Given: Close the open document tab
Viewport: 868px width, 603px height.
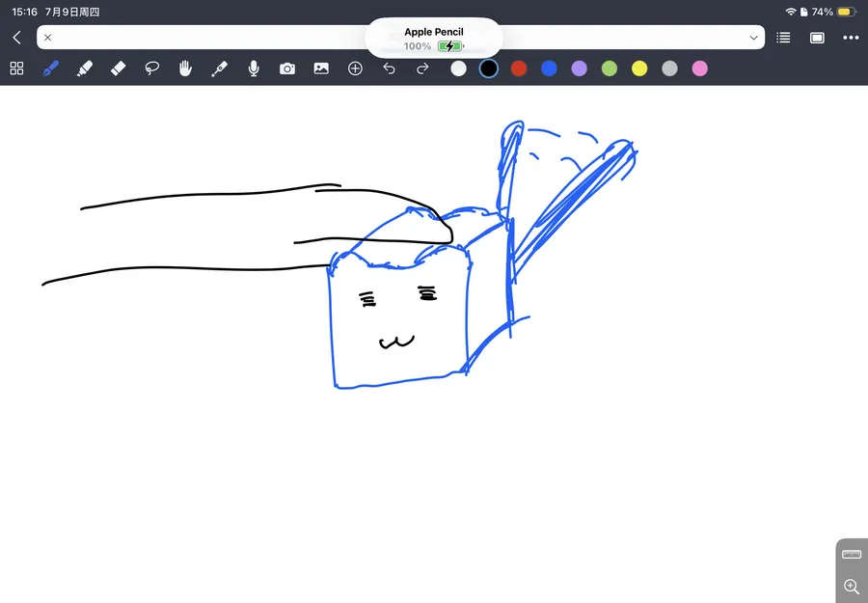Looking at the screenshot, I should click(x=47, y=38).
